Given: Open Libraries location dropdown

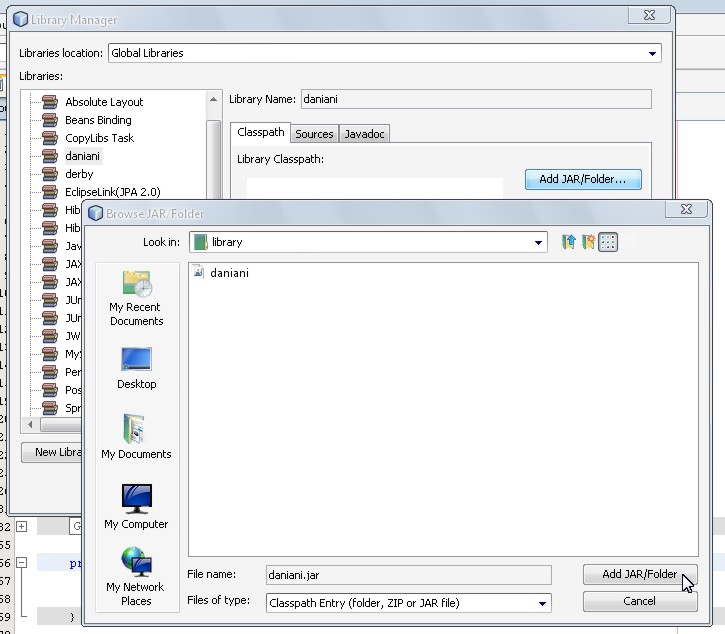Looking at the screenshot, I should pos(652,53).
